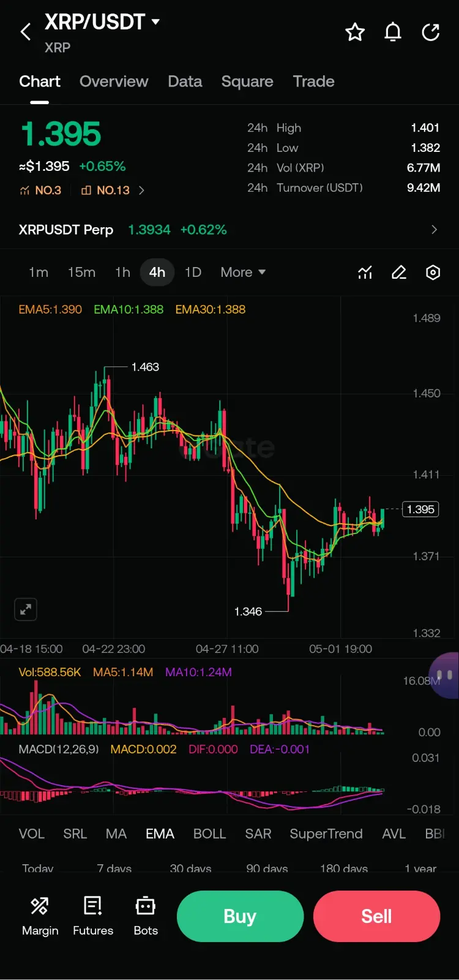Tap the large 1.395 price figure
Image resolution: width=459 pixels, height=980 pixels.
point(61,134)
